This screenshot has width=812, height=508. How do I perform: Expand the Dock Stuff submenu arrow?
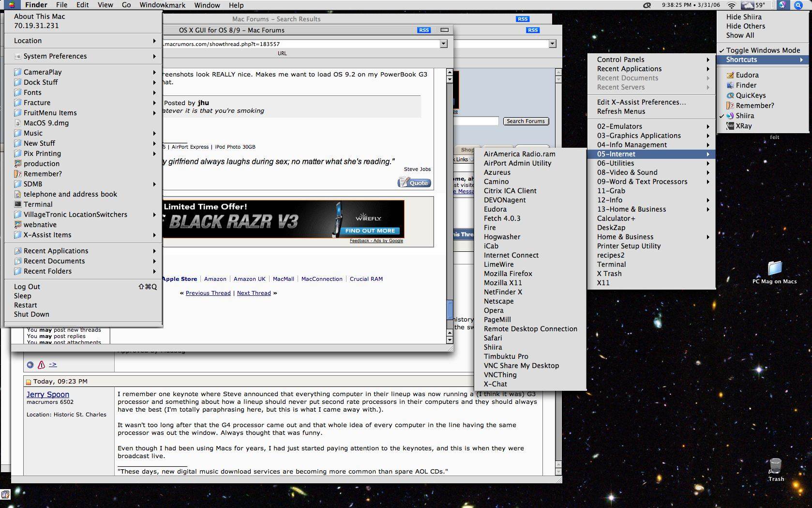point(154,82)
